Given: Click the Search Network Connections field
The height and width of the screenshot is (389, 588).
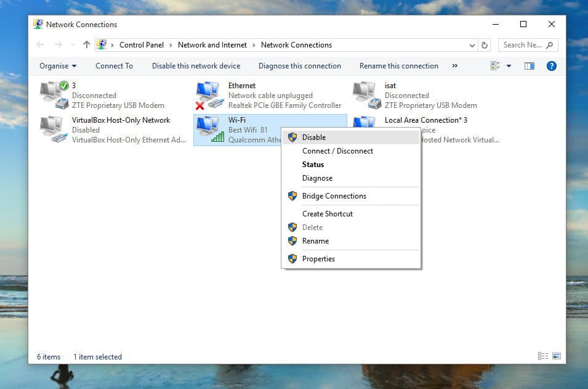Looking at the screenshot, I should 528,45.
